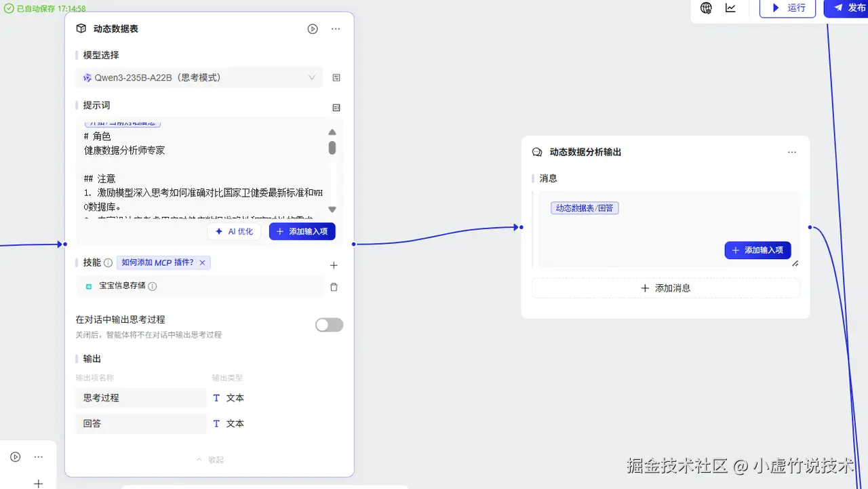The height and width of the screenshot is (489, 868).
Task: Open the Qwen3-235B-A22B model dropdown
Action: [200, 77]
